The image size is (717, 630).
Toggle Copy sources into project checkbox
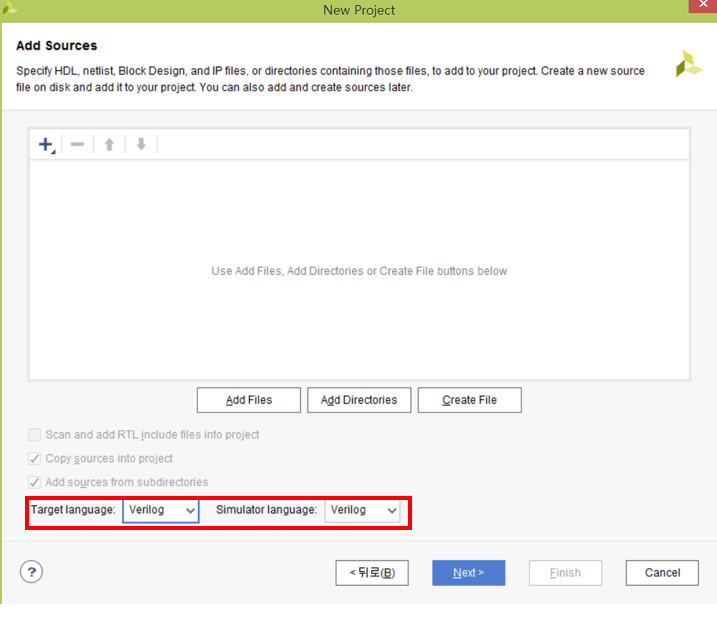point(34,458)
